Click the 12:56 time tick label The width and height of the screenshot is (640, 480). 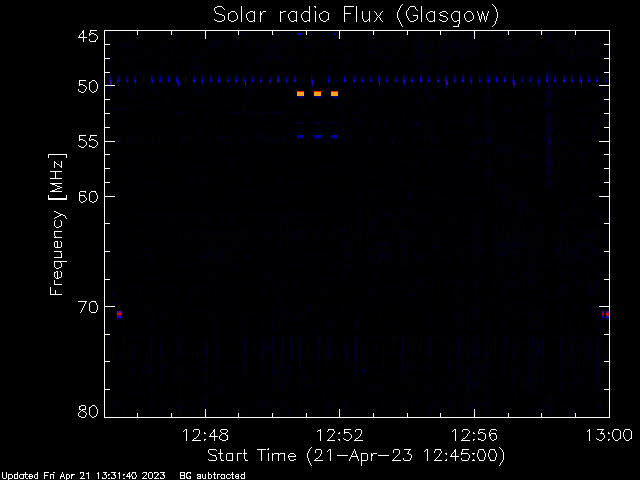coord(474,436)
